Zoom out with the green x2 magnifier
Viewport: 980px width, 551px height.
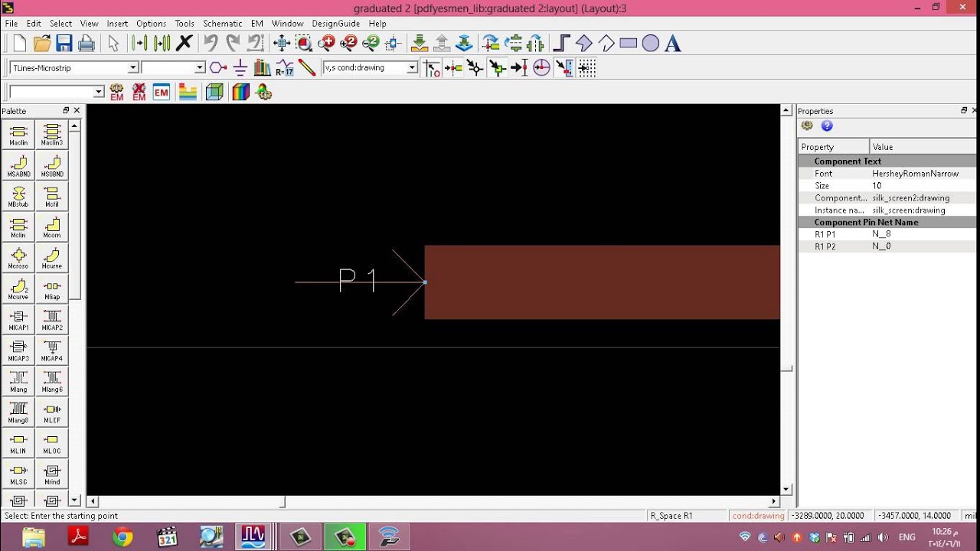click(x=371, y=44)
